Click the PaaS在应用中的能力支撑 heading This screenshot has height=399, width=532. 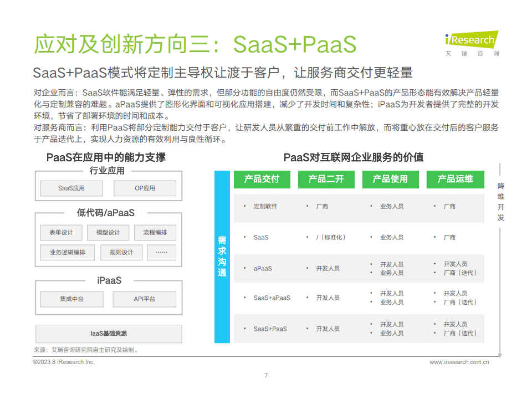click(x=106, y=157)
